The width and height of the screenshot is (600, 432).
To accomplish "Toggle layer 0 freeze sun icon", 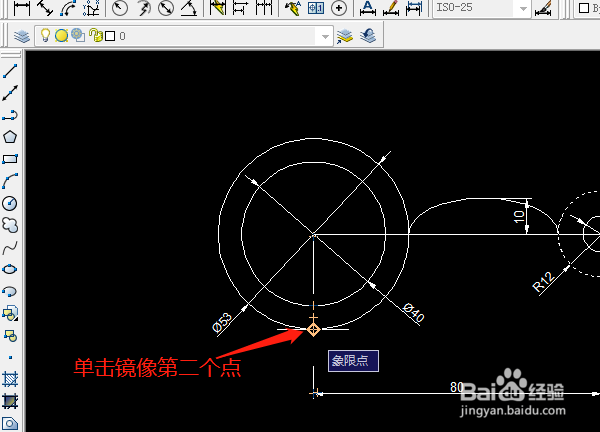I will [61, 36].
